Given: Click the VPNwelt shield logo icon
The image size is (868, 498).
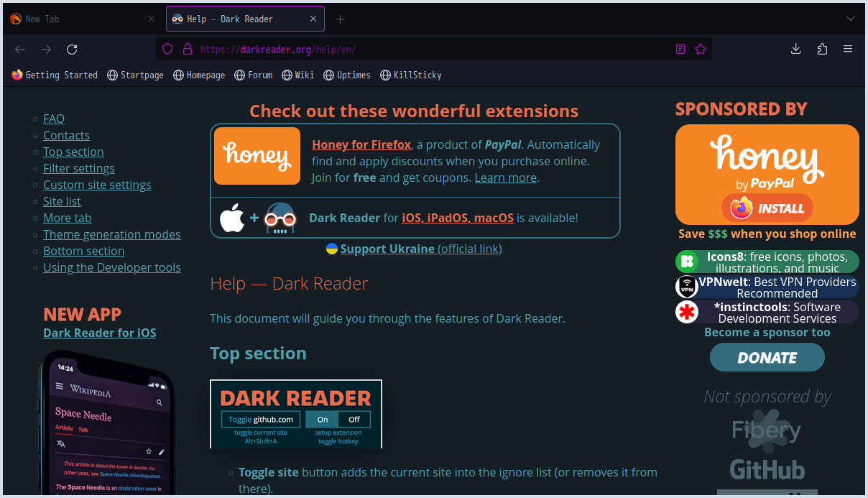Looking at the screenshot, I should point(687,287).
